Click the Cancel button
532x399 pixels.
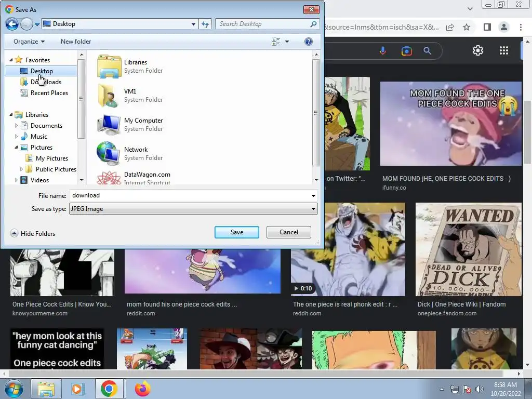point(289,232)
